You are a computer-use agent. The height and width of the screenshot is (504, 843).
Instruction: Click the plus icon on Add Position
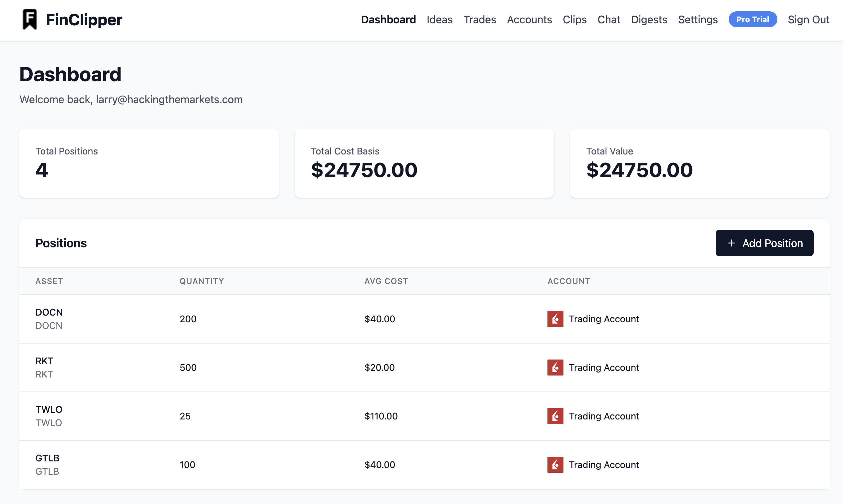[731, 243]
